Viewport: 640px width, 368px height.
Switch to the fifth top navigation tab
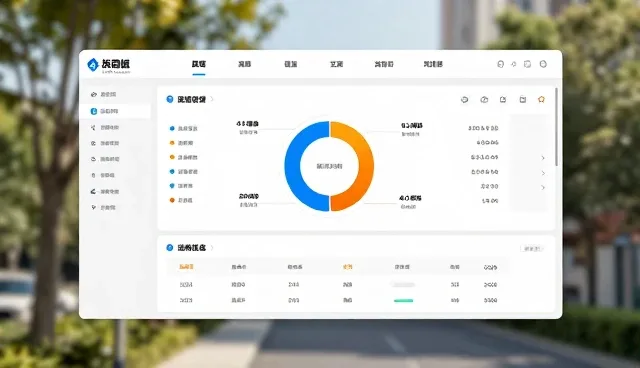coord(384,64)
